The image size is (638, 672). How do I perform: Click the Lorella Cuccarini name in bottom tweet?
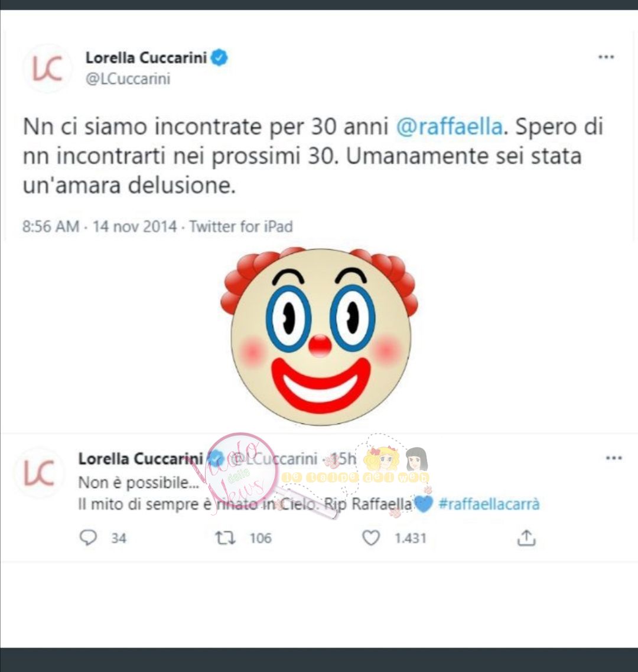pos(140,459)
